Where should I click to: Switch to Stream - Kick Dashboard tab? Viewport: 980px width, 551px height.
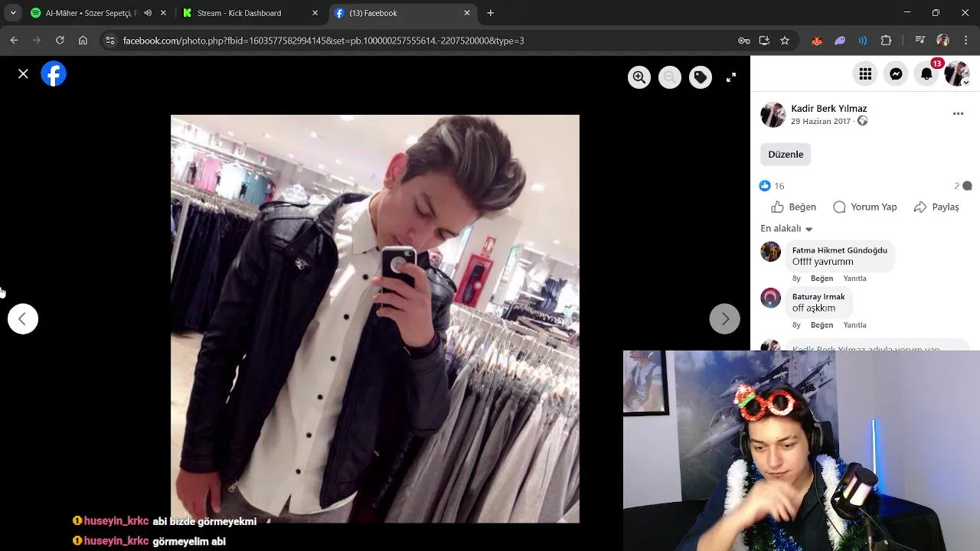[239, 13]
